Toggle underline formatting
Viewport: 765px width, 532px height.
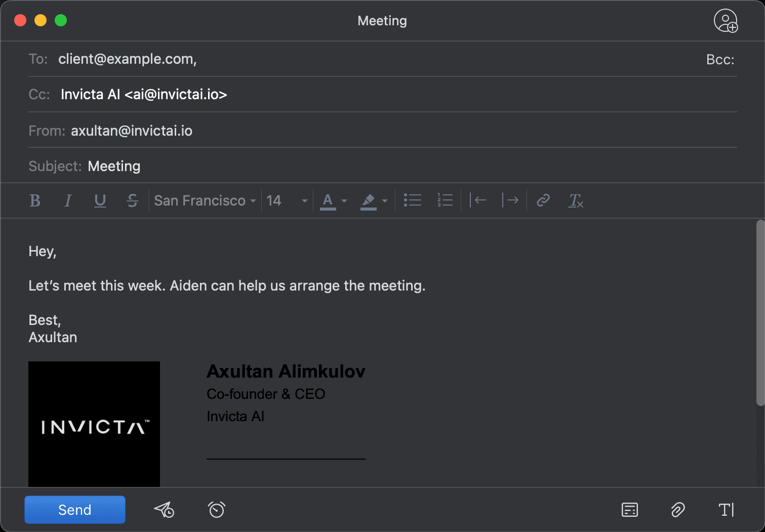pos(100,201)
